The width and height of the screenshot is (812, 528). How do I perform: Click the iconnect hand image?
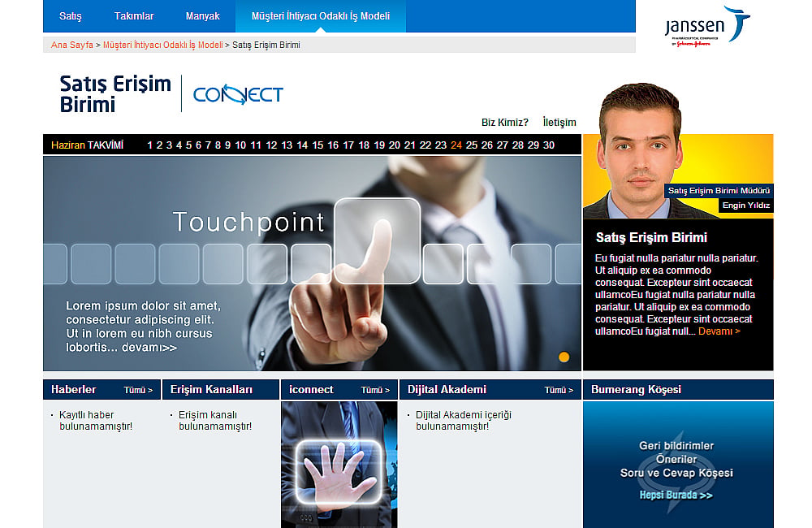tap(339, 465)
